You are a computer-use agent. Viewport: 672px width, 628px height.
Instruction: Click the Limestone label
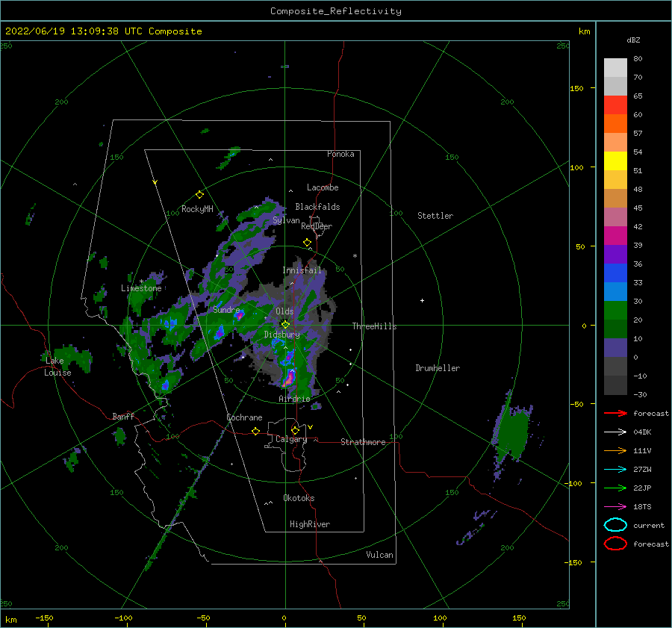[141, 288]
